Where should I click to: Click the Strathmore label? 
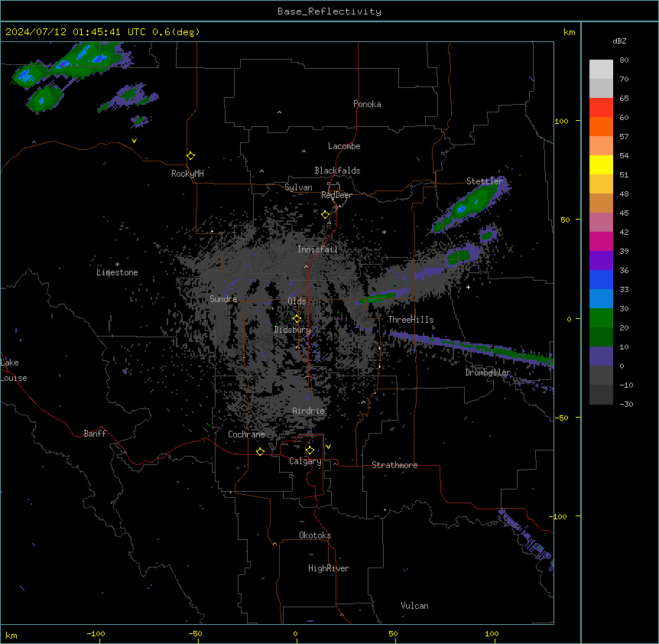pyautogui.click(x=394, y=465)
